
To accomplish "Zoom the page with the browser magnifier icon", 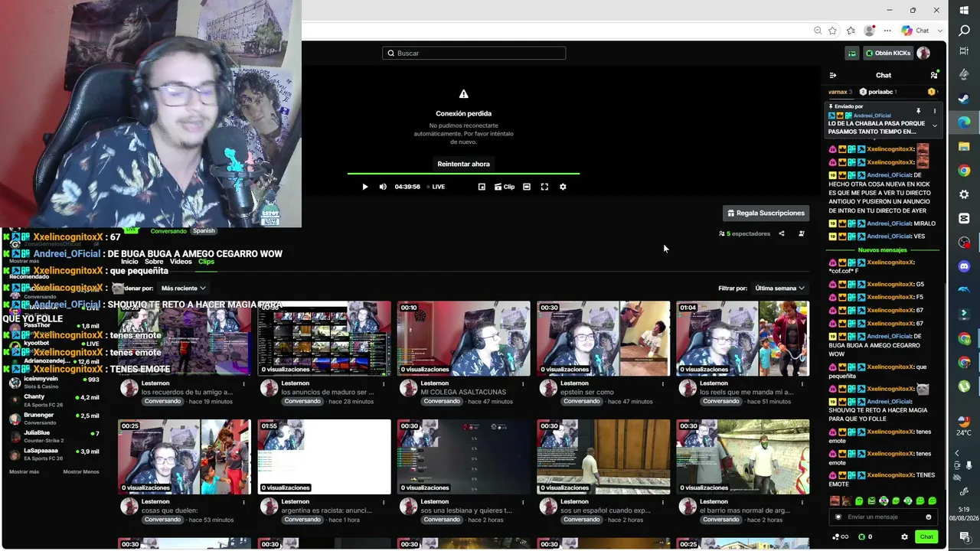I will (x=818, y=31).
